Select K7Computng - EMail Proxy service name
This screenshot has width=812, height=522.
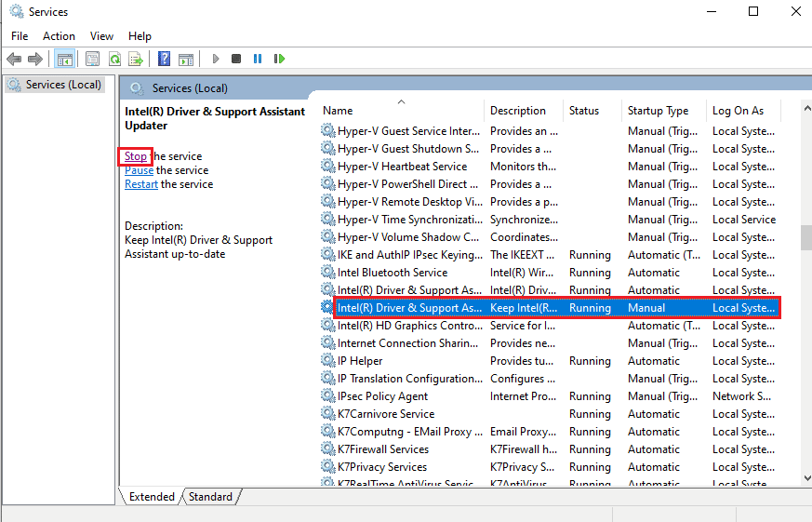(409, 432)
